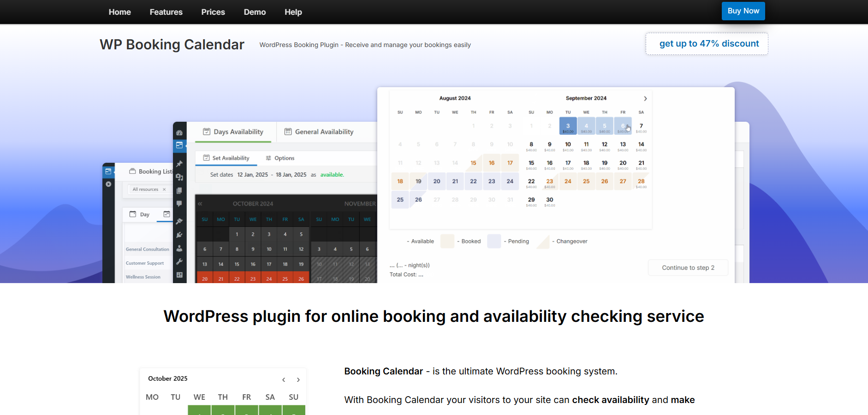
Task: Open the Prices menu item
Action: [x=213, y=12]
